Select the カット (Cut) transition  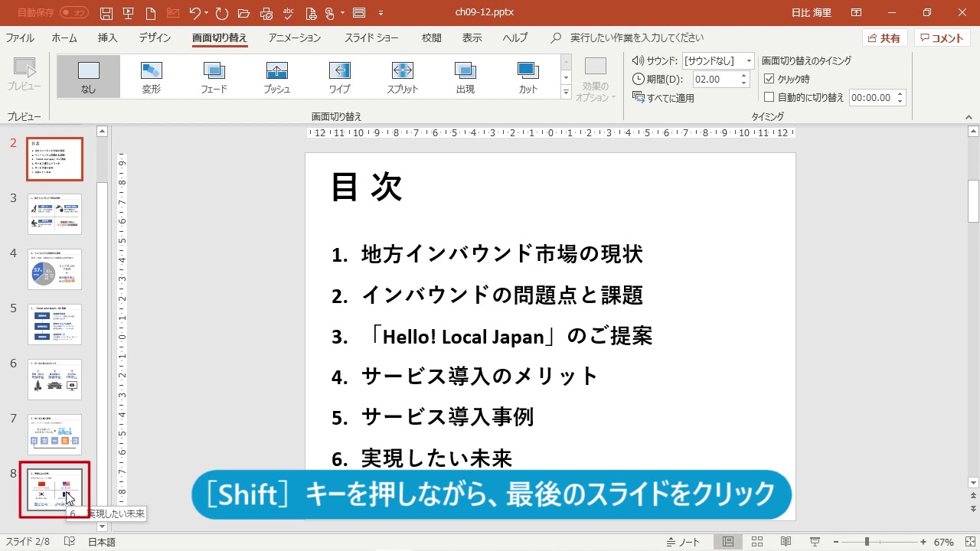tap(528, 77)
